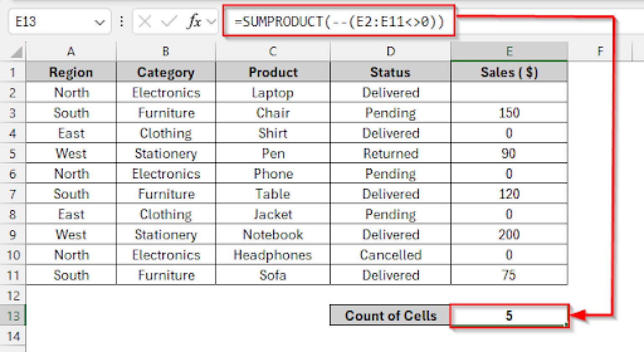Select the Count of Cells label cell
The height and width of the screenshot is (352, 644).
pyautogui.click(x=390, y=316)
